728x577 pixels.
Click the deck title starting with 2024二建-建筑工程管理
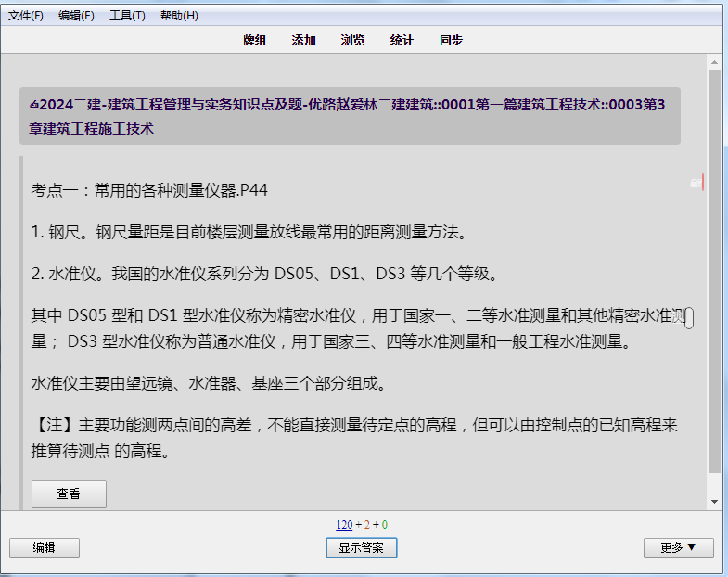tap(350, 116)
